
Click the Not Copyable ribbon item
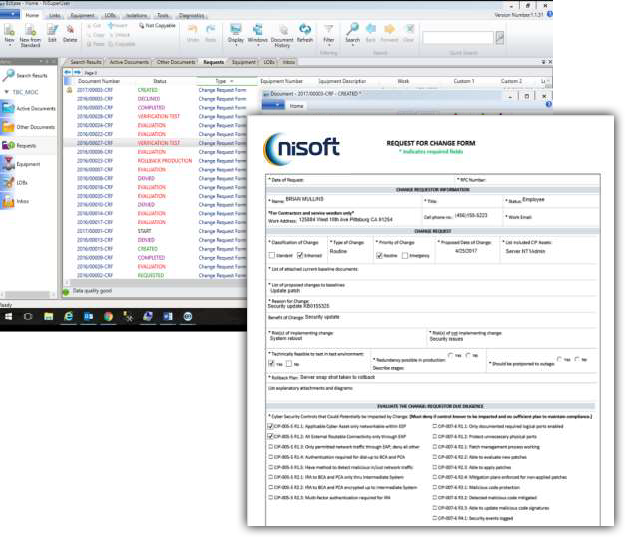(x=157, y=26)
